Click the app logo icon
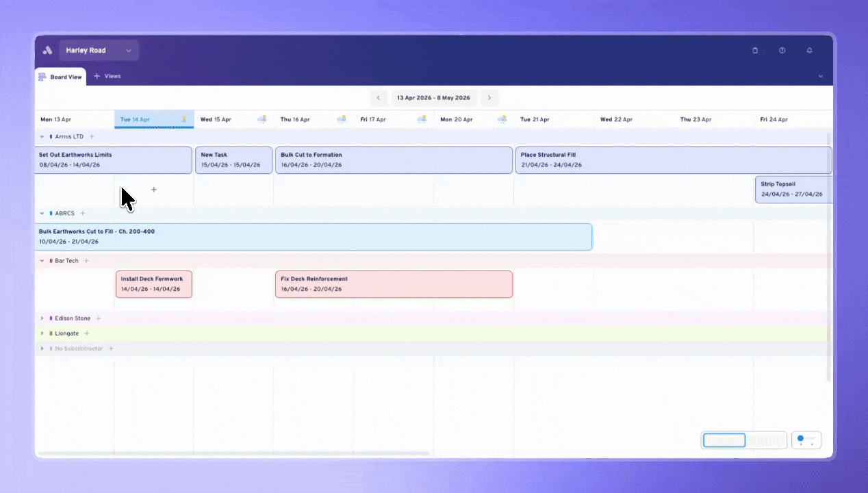Screen dimensions: 868x493 (x=47, y=51)
